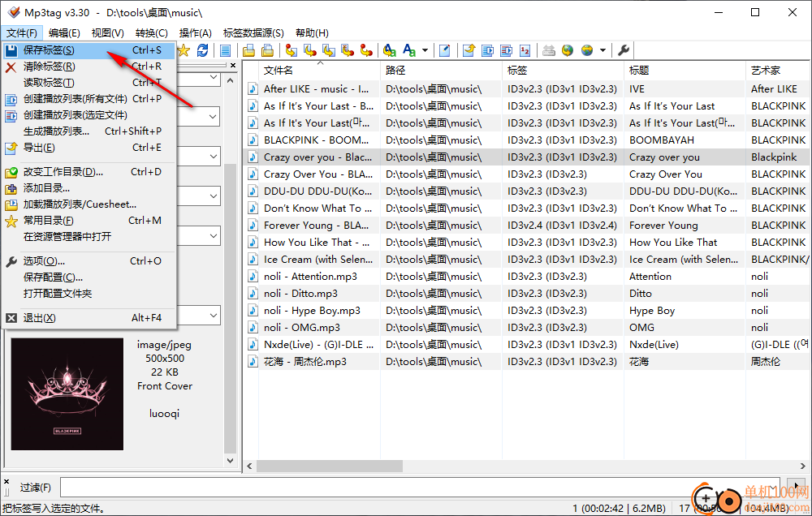Open the 编辑(E) menu
The image size is (812, 516).
point(64,33)
